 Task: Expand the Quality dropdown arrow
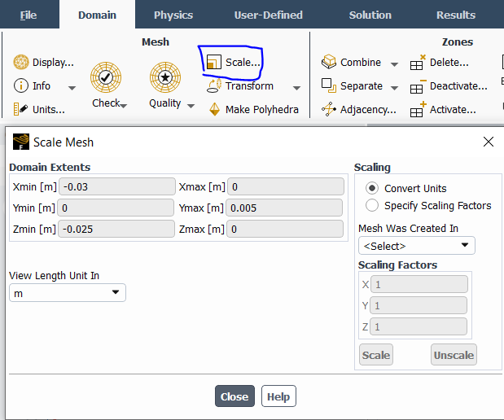click(x=191, y=106)
